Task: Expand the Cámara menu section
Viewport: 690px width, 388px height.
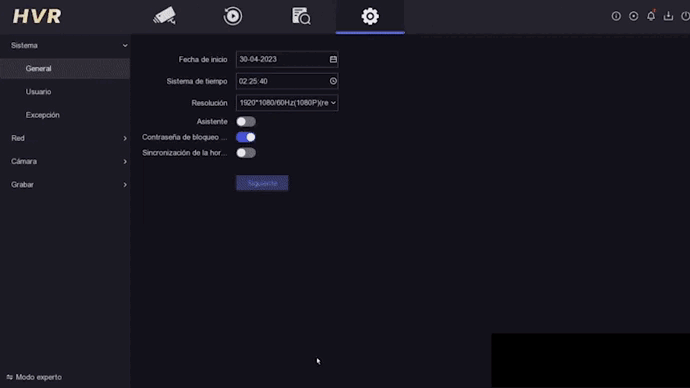Action: tap(65, 161)
